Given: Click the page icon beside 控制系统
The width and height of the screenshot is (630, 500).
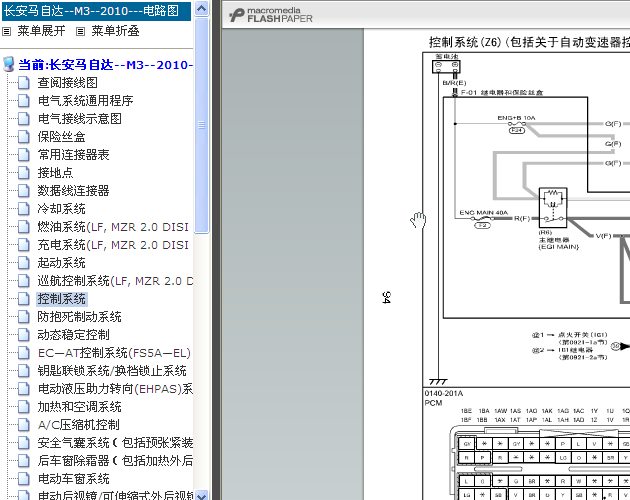Looking at the screenshot, I should [x=24, y=299].
